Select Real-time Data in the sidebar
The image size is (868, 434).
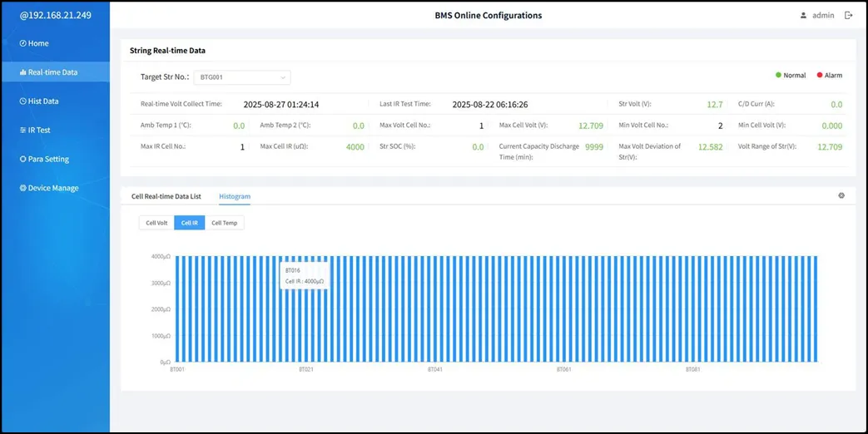(x=56, y=72)
